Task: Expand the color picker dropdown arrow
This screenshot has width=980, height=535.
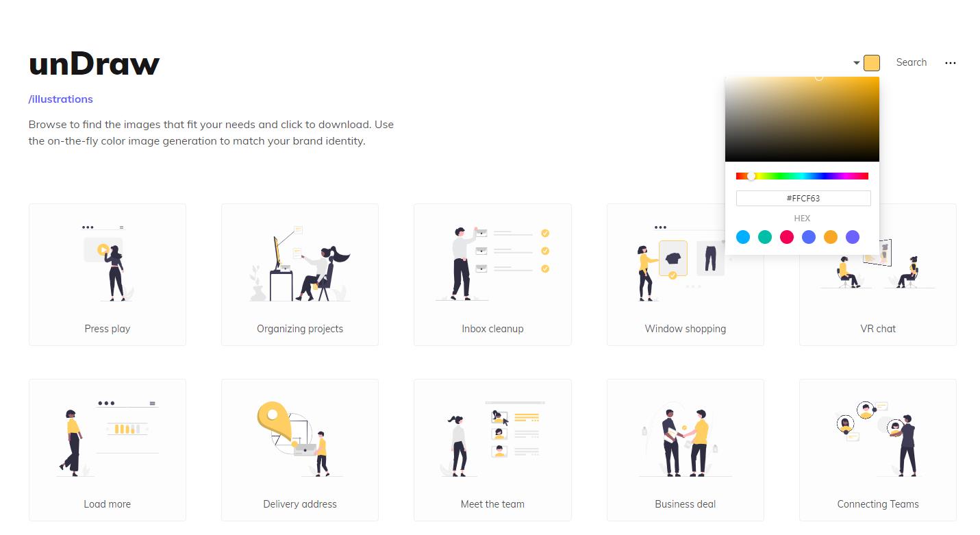Action: click(856, 63)
